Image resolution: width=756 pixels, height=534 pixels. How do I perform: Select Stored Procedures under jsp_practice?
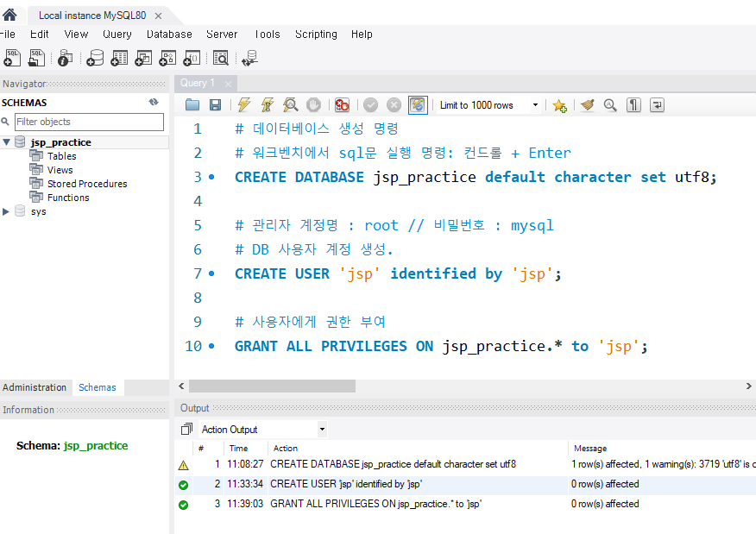coord(87,184)
